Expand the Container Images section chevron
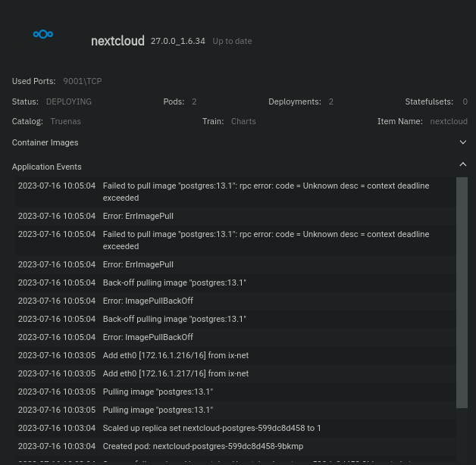Viewport: 476px width, 465px height. pyautogui.click(x=462, y=142)
